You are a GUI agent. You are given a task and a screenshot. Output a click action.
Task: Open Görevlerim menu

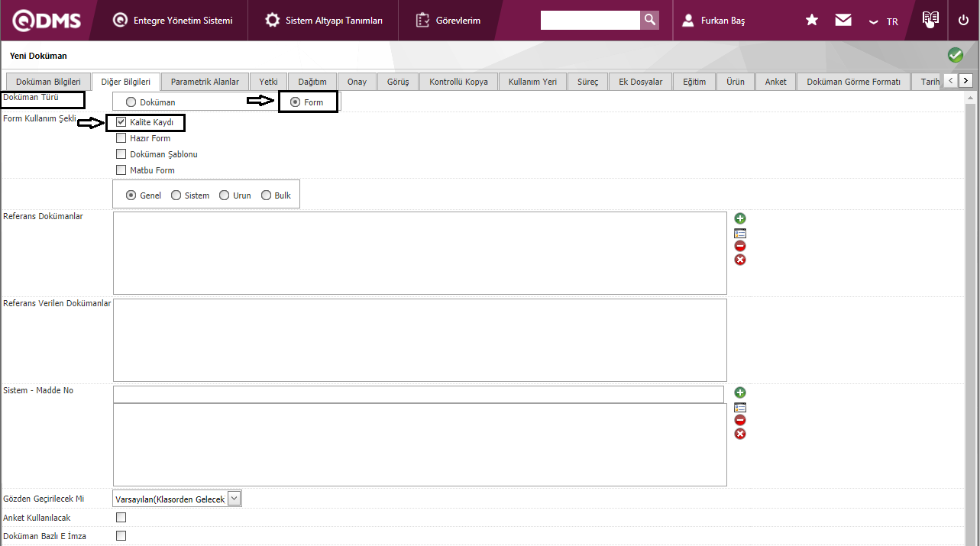pyautogui.click(x=448, y=21)
